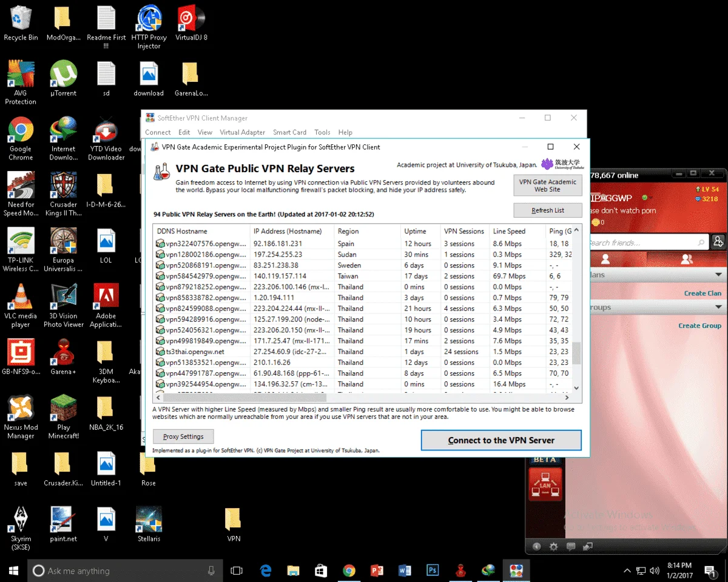Image resolution: width=728 pixels, height=582 pixels.
Task: Click the Garena switch-window icon beside chat
Action: tap(587, 546)
